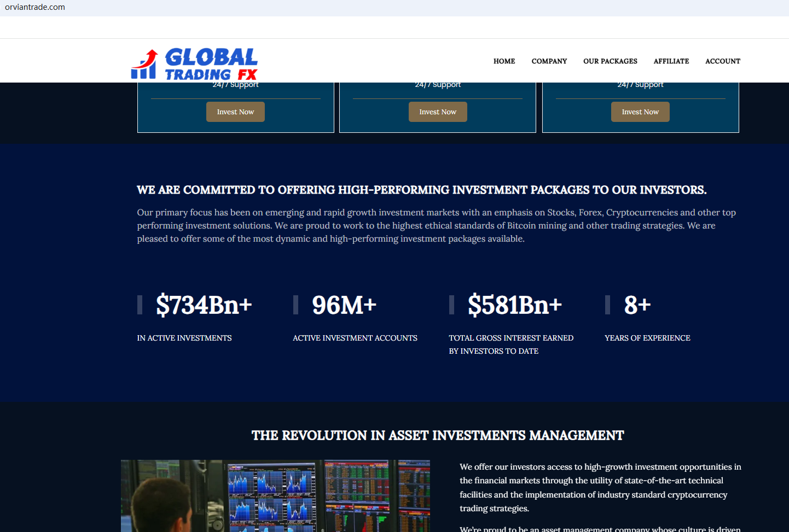This screenshot has height=532, width=789.
Task: Click the IN ACTIVE INVESTMENTS label
Action: [184, 338]
